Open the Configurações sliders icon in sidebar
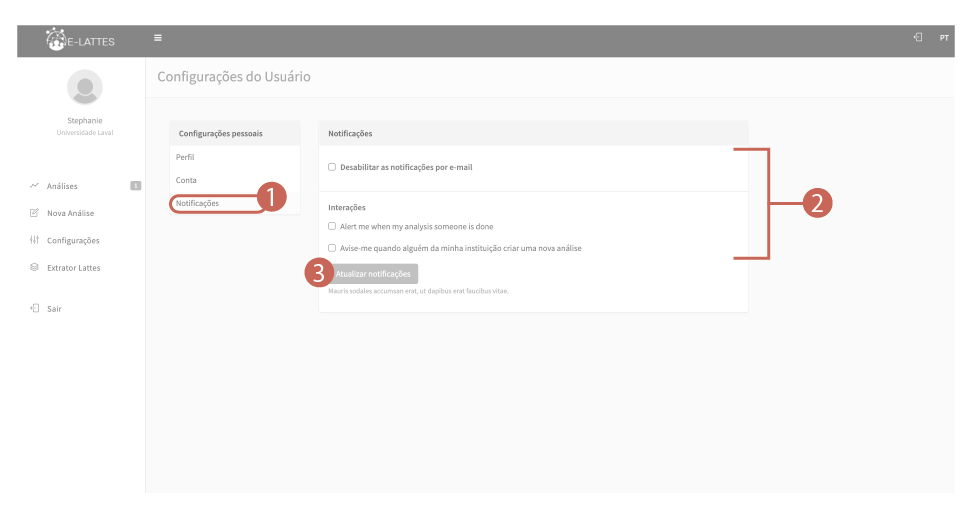The image size is (975, 520). point(34,241)
